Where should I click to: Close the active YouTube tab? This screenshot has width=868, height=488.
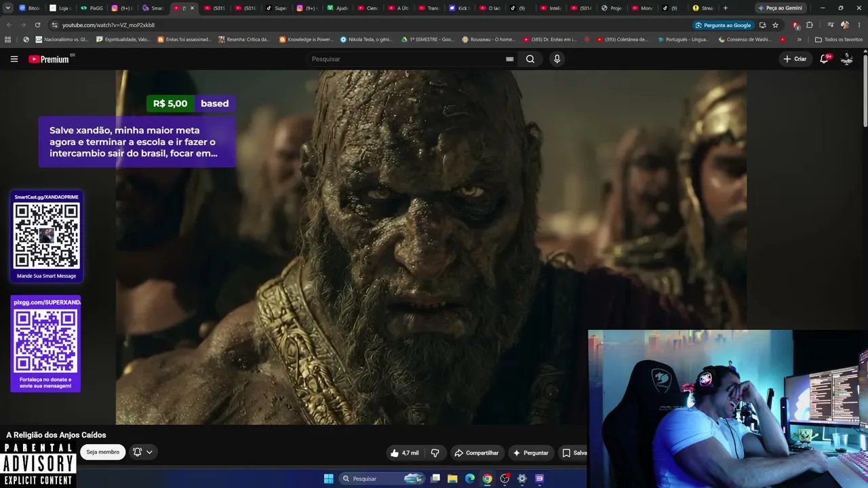point(192,8)
